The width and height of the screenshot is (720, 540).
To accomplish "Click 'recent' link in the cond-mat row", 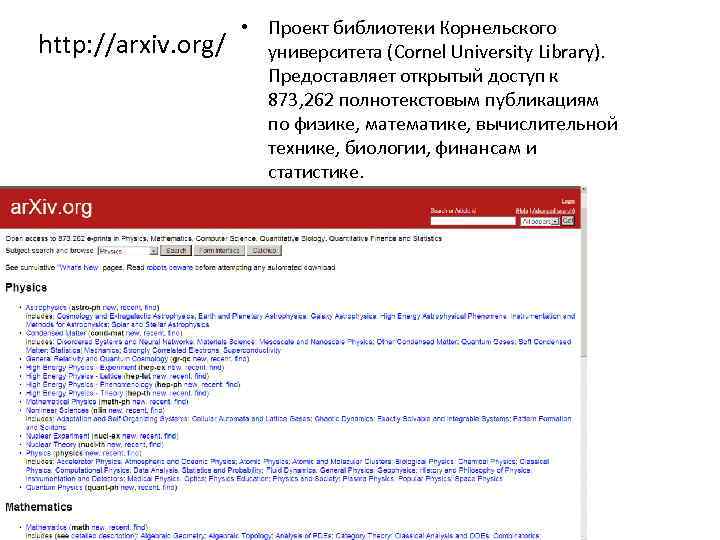I will [153, 333].
